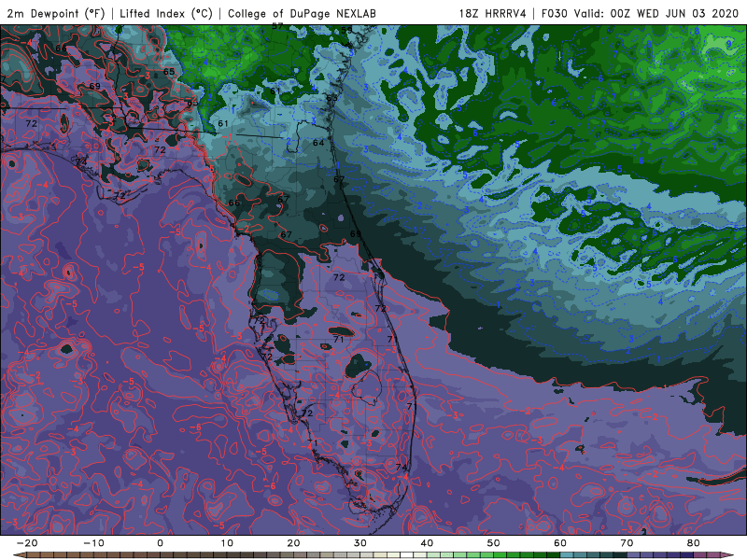
Task: Click the "Lifted Index (°C)" title text
Action: click(x=166, y=13)
